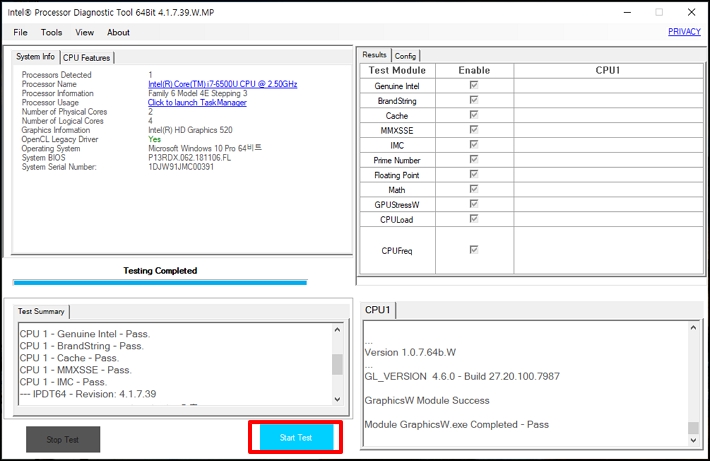710x461 pixels.
Task: Click the Enable column header
Action: tap(475, 71)
